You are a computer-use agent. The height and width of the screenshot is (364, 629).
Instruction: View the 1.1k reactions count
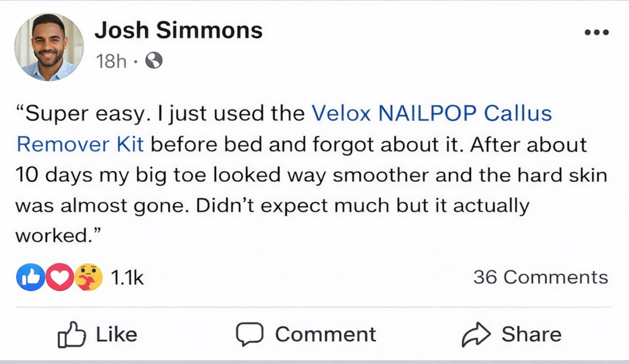pos(127,277)
